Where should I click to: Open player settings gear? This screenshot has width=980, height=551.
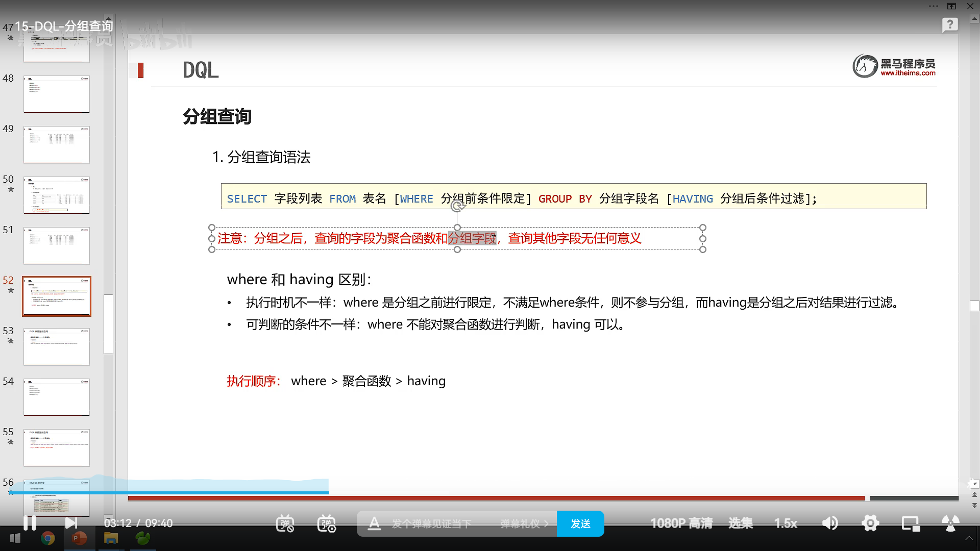tap(870, 523)
